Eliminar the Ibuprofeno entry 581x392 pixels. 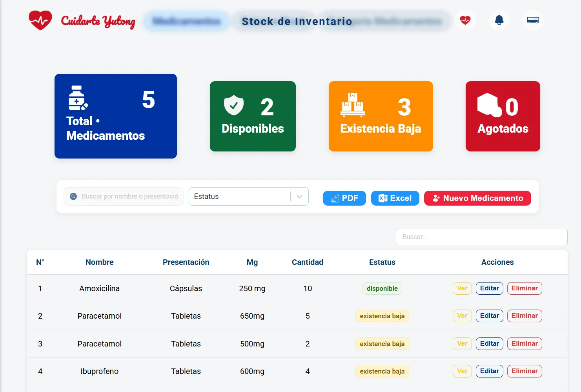pyautogui.click(x=525, y=371)
